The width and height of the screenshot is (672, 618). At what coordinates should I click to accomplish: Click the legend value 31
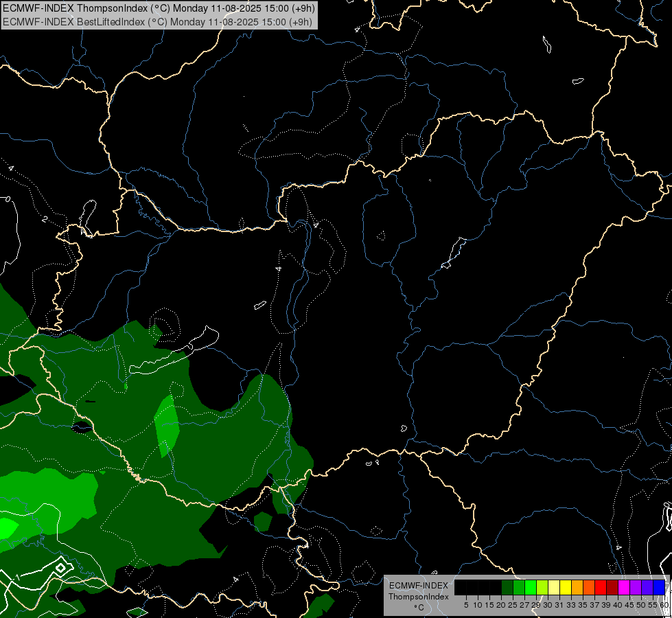click(x=559, y=605)
